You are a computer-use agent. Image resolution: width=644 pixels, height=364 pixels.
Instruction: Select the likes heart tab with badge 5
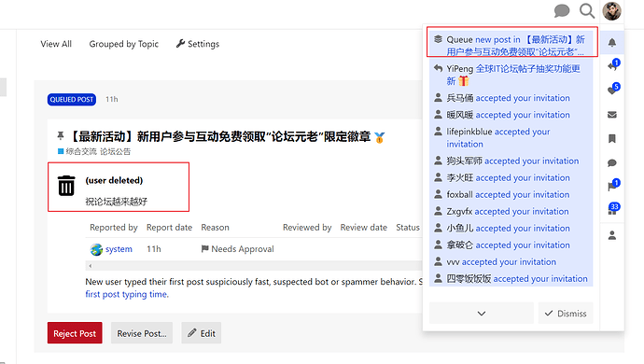612,91
